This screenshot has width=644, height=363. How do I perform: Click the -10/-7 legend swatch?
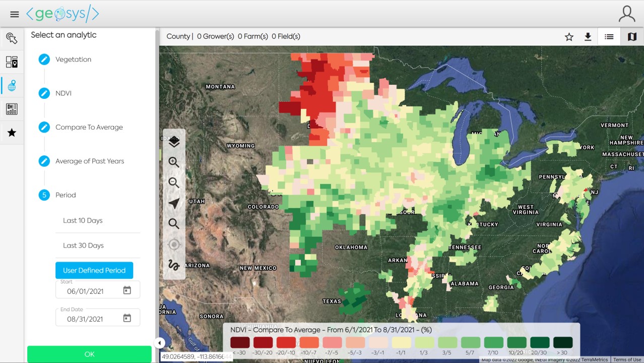(309, 342)
